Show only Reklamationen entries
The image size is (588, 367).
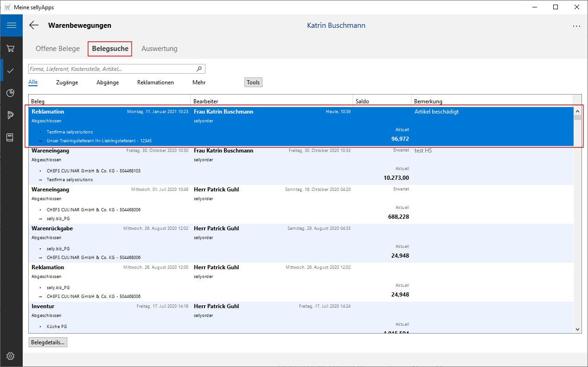pyautogui.click(x=155, y=82)
